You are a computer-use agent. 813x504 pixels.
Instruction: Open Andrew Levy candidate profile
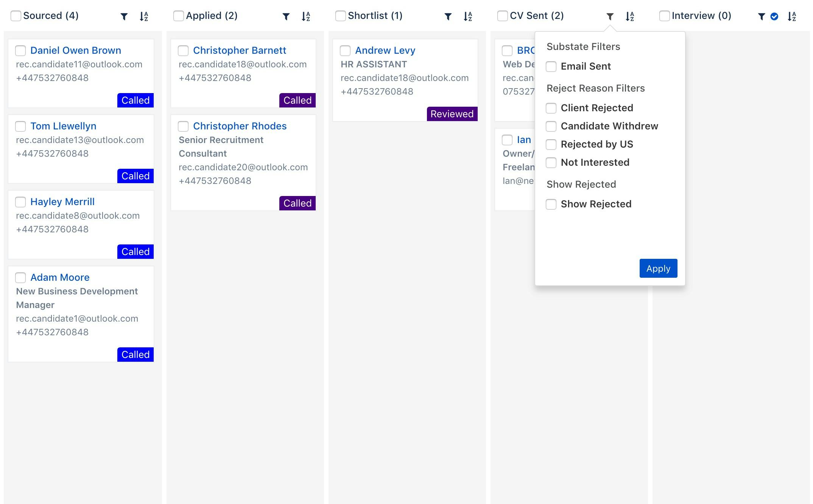pos(385,50)
